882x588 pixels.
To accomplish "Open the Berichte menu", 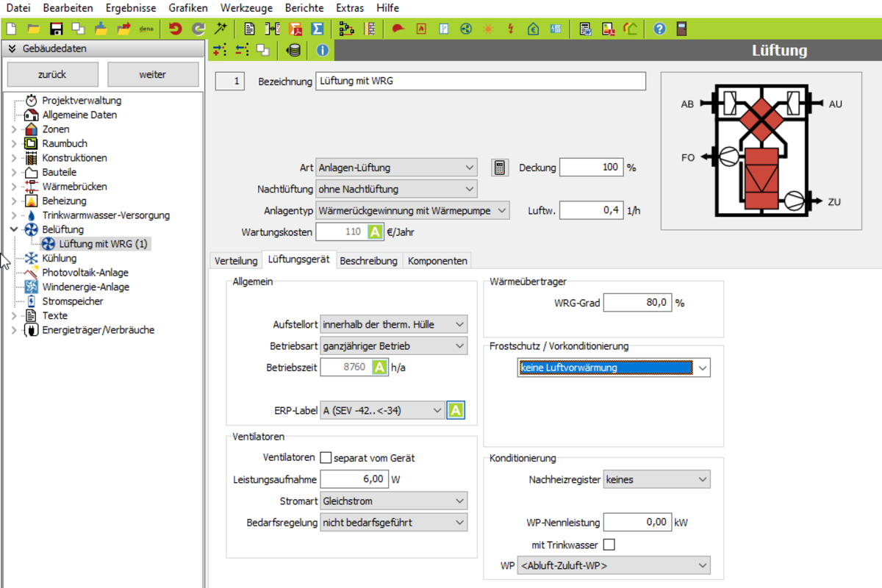I will tap(304, 8).
